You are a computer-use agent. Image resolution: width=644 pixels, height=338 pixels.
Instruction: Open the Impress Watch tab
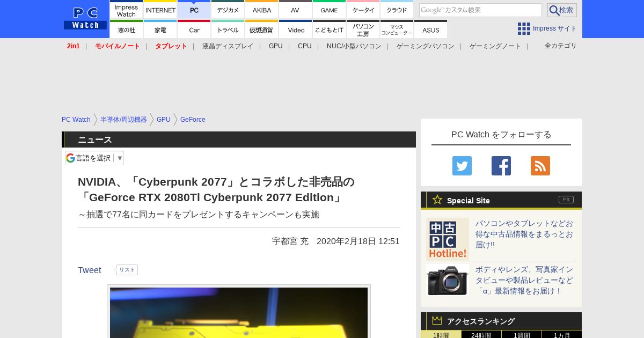pyautogui.click(x=126, y=10)
